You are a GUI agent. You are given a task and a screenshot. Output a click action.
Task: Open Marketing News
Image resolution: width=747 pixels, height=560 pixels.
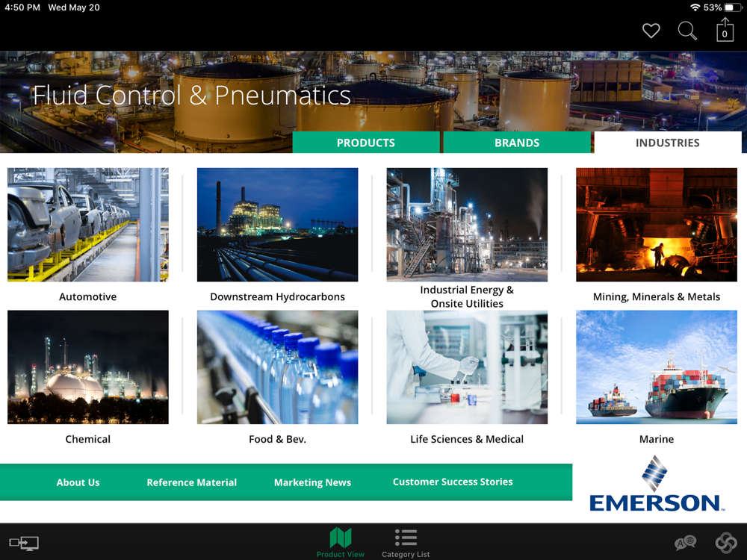pos(312,482)
